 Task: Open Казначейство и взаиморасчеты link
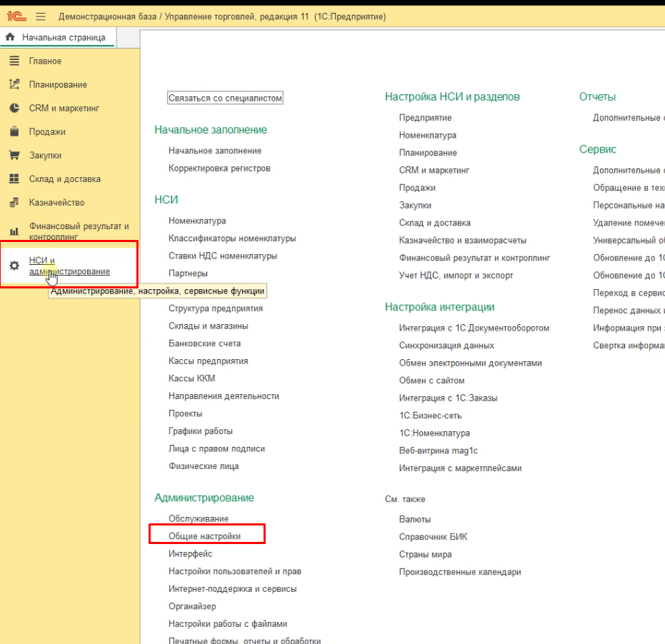(x=462, y=240)
